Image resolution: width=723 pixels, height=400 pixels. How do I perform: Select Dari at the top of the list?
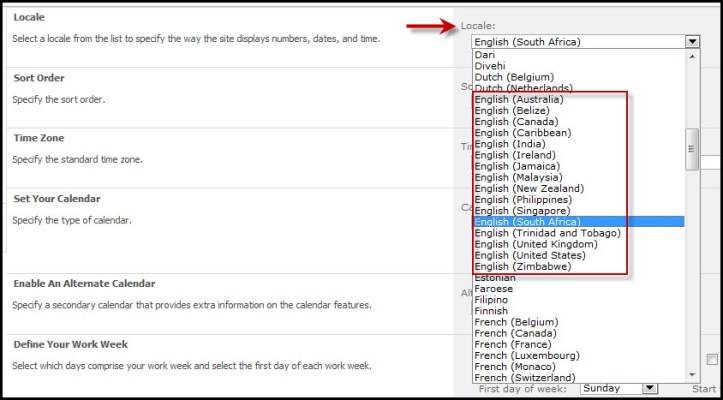click(x=484, y=55)
